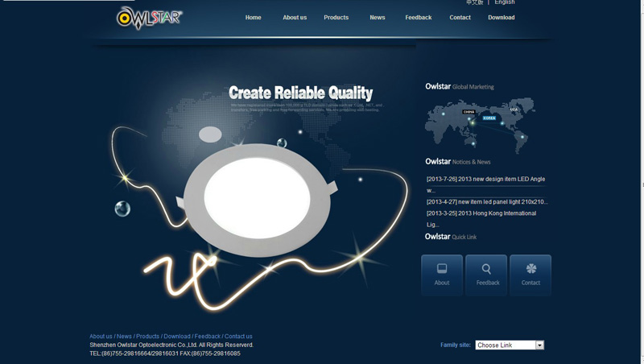The image size is (644, 364).
Task: Open Products in top navigation
Action: coord(336,17)
